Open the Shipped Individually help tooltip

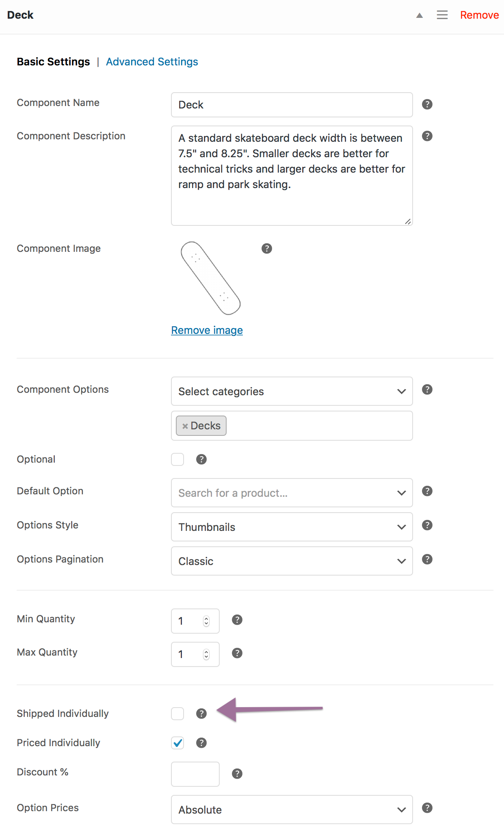(201, 714)
